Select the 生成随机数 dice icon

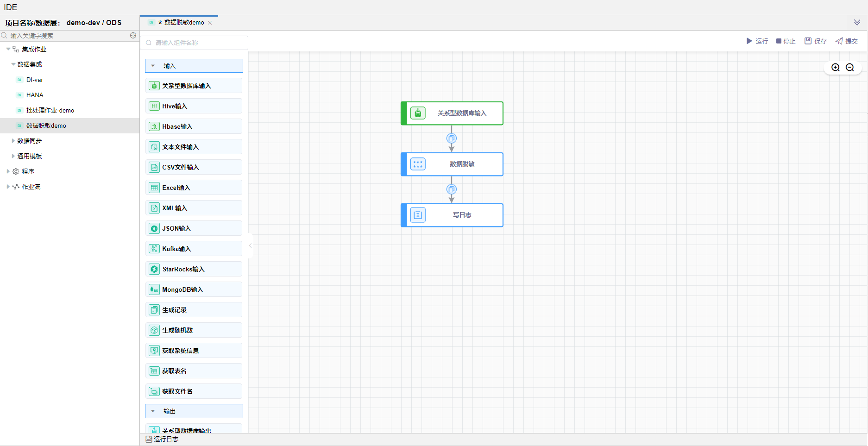pyautogui.click(x=154, y=330)
